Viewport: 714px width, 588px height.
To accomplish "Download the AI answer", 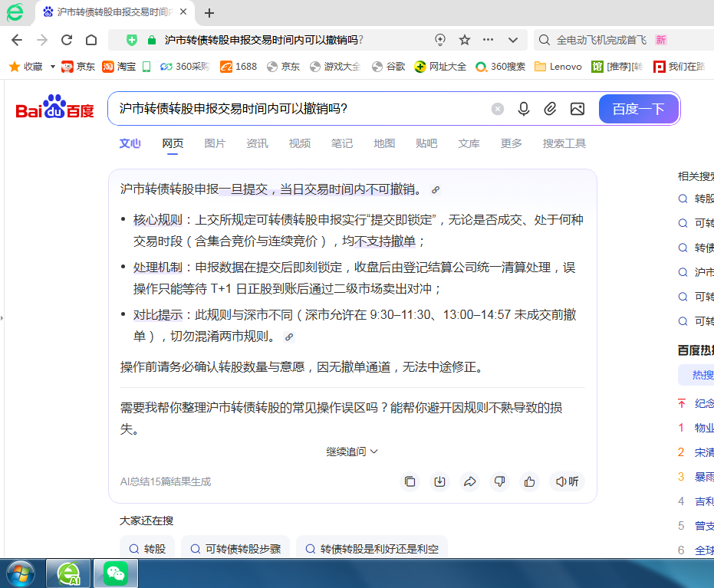I will tap(440, 481).
